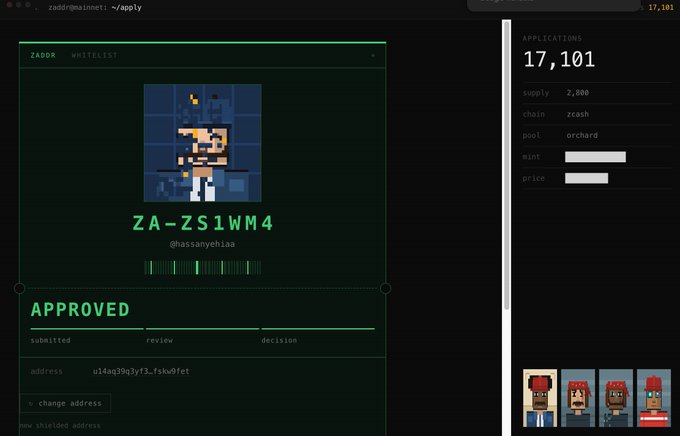The image size is (680, 436).
Task: Open avatar with headphones and red cap
Action: coord(540,398)
